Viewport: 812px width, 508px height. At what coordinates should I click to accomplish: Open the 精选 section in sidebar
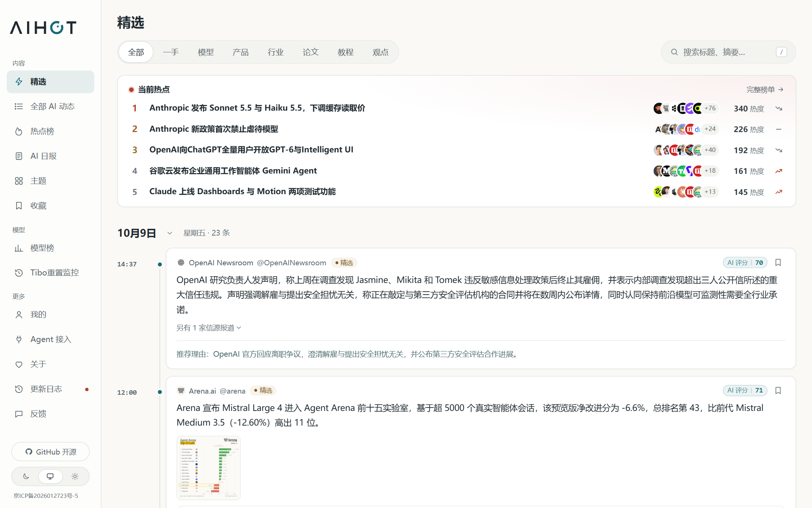pyautogui.click(x=50, y=82)
